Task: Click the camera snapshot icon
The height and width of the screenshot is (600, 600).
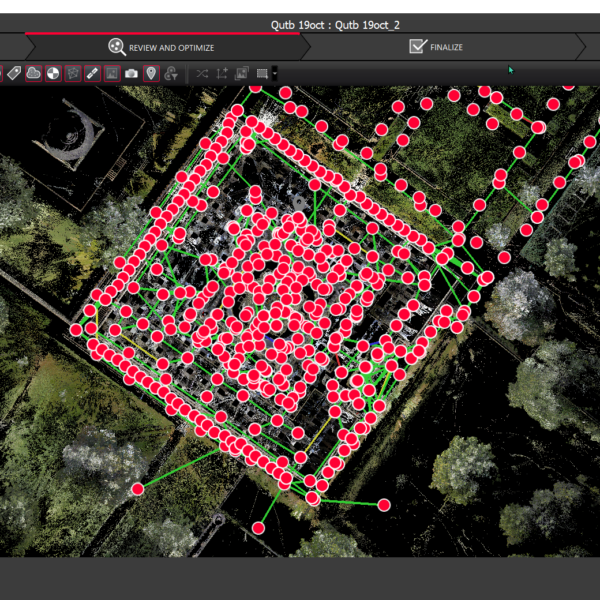Action: (131, 73)
